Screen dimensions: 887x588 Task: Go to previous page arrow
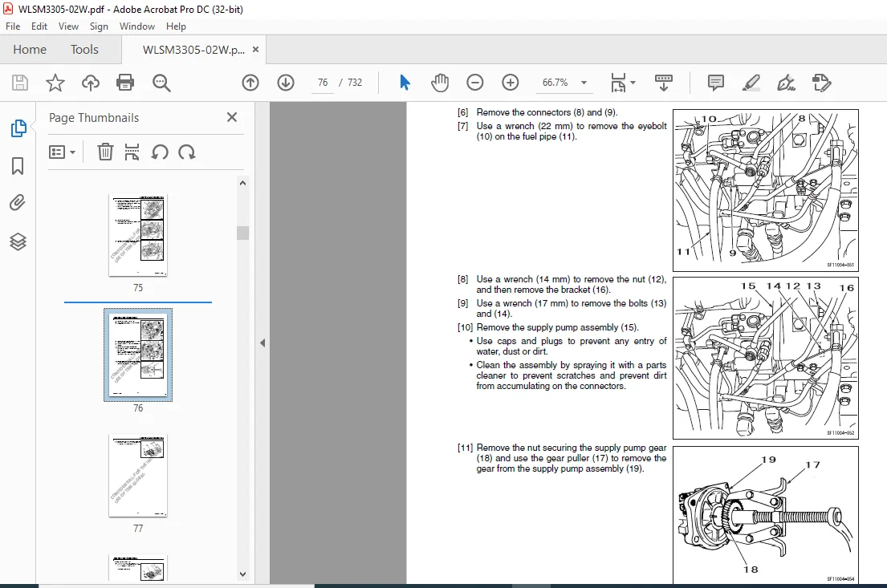click(250, 83)
